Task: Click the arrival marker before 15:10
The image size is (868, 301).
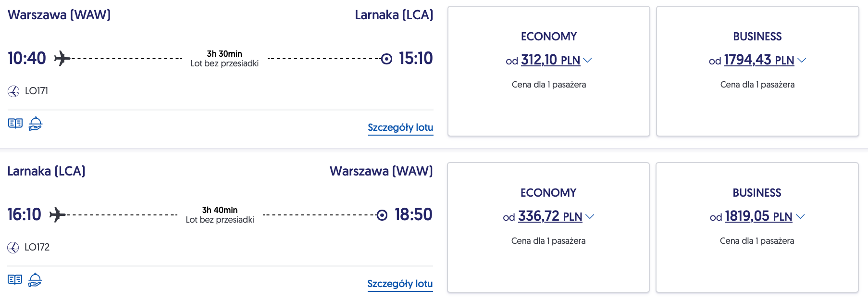Action: coord(386,59)
